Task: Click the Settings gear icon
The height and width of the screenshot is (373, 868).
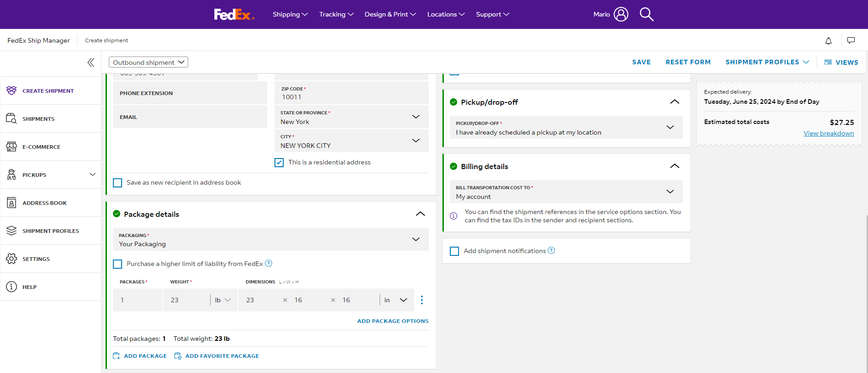Action: [11, 259]
